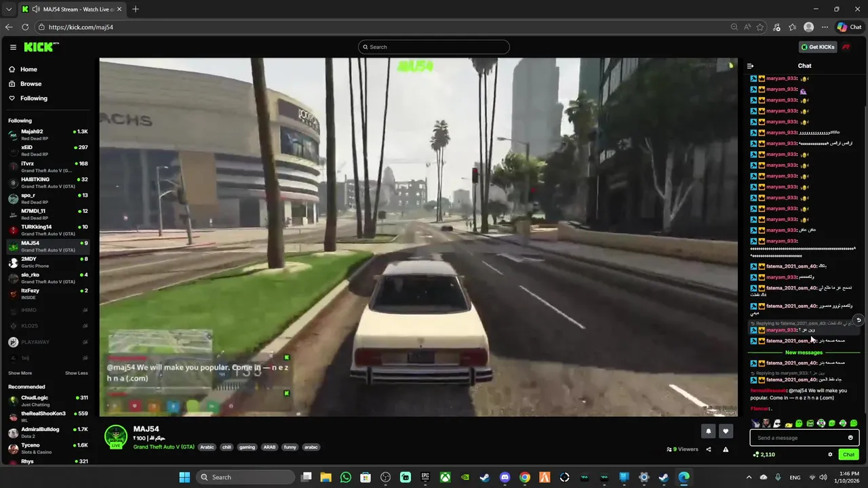Click Show Less in the Following list
Image resolution: width=868 pixels, height=488 pixels.
click(x=77, y=373)
